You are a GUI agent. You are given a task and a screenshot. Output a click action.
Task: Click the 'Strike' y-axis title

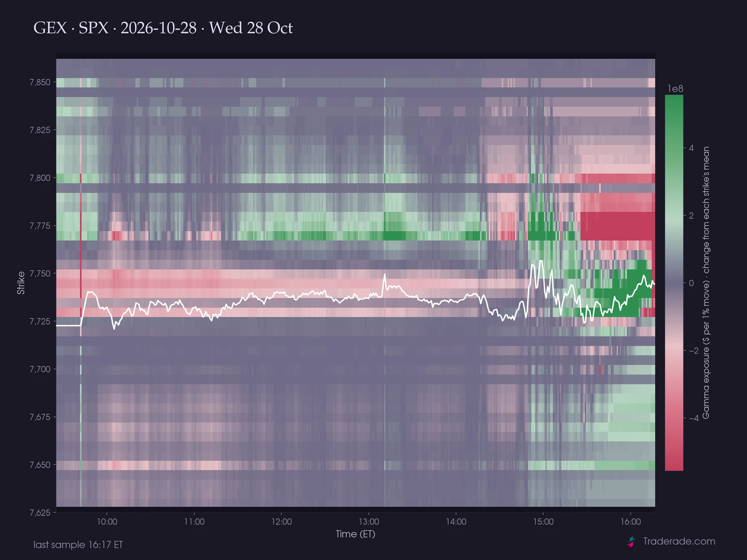click(21, 283)
